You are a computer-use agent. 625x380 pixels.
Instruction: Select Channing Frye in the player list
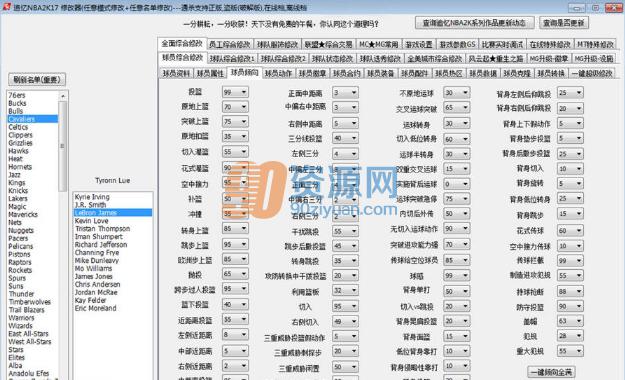pyautogui.click(x=113, y=252)
